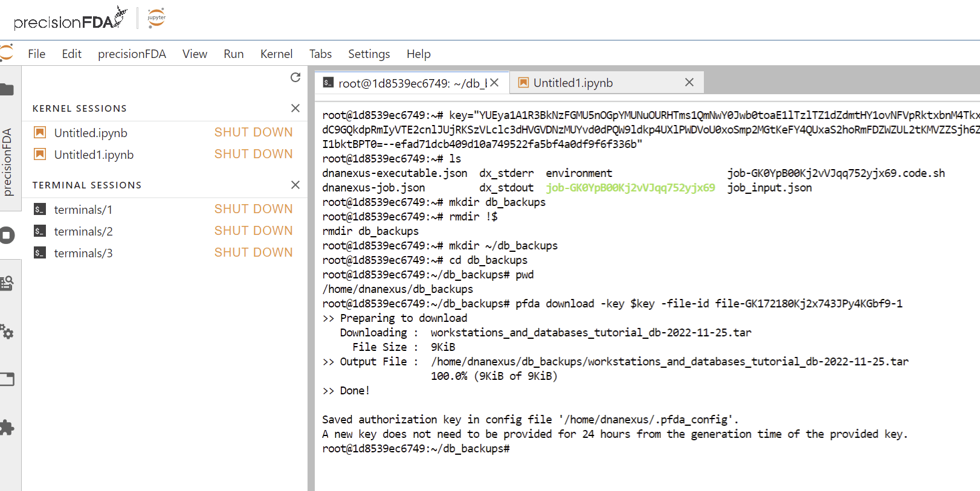Open the property inspector gears icon
Image resolution: width=980 pixels, height=491 pixels.
click(7, 332)
